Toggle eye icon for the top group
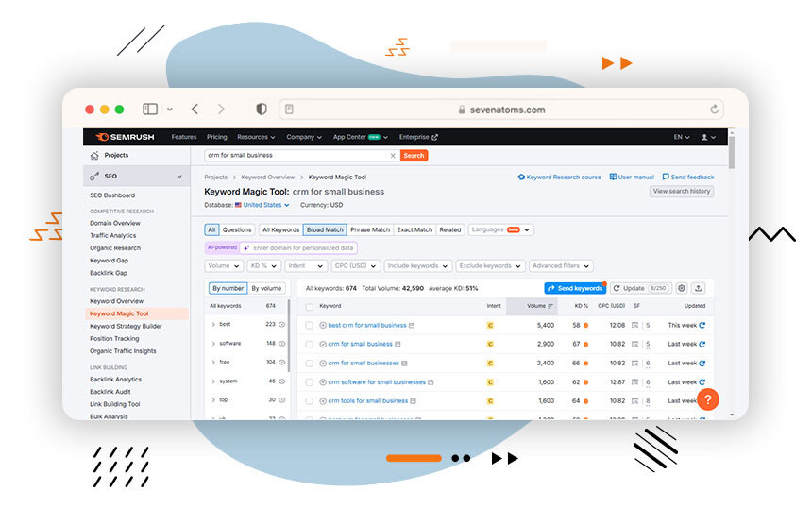 click(282, 399)
